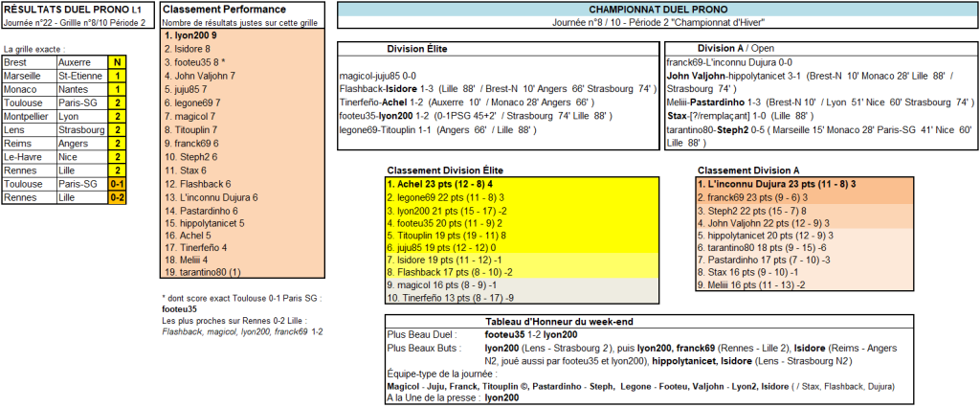Click Élite row '5. Titouplin 19 pts'

point(522,235)
